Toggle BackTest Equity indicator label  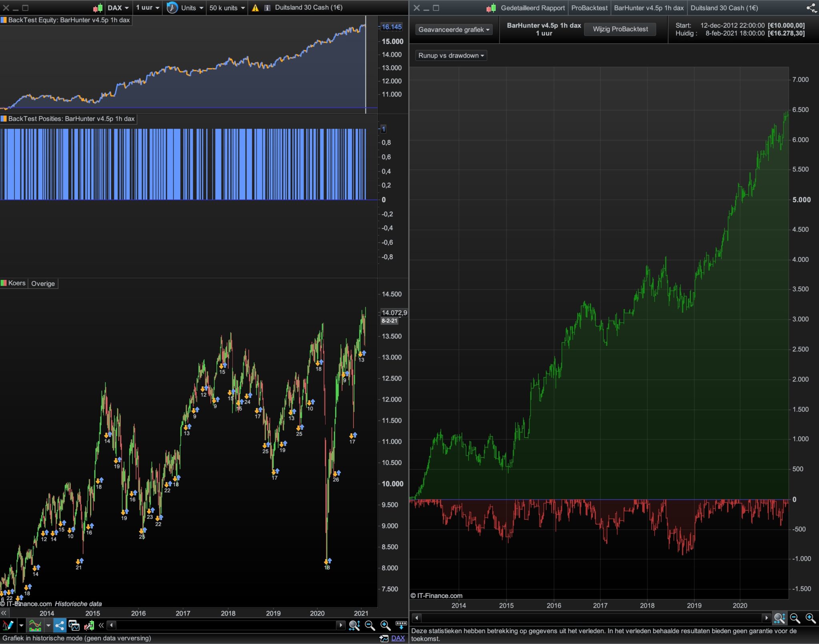[66, 20]
